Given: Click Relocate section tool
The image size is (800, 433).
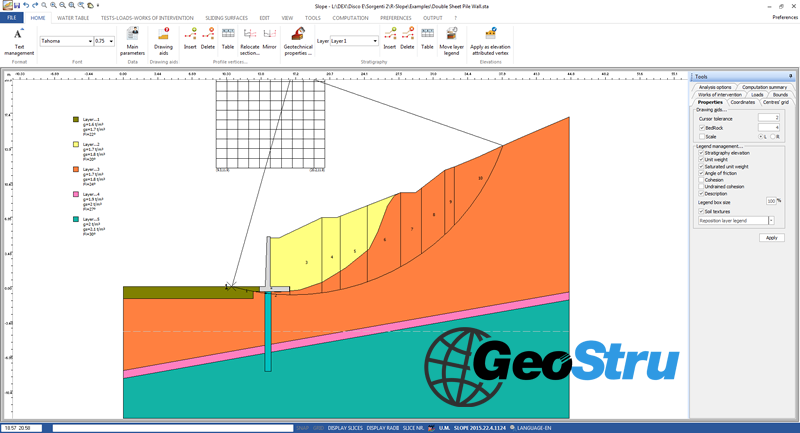Looking at the screenshot, I should pos(249,41).
